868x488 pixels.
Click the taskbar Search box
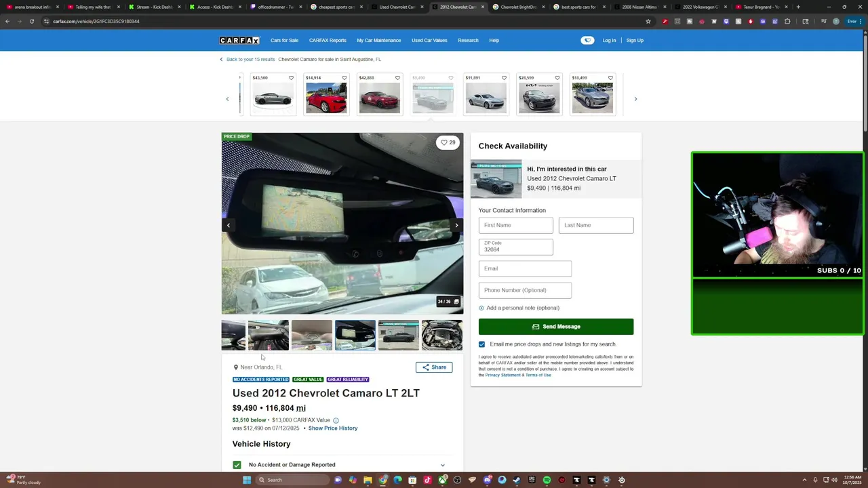[x=292, y=480]
